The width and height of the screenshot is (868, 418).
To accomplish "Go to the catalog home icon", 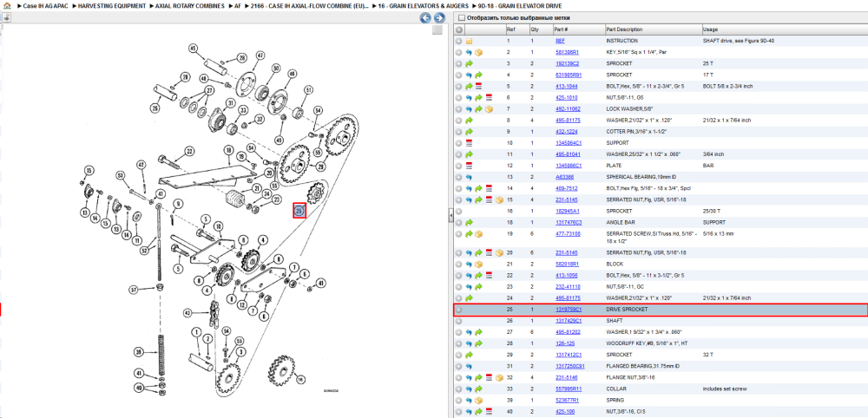I will pos(7,5).
